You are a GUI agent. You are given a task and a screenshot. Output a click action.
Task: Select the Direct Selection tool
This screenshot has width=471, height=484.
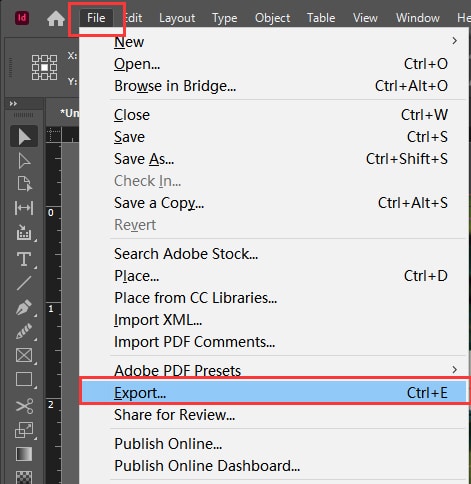pos(24,161)
